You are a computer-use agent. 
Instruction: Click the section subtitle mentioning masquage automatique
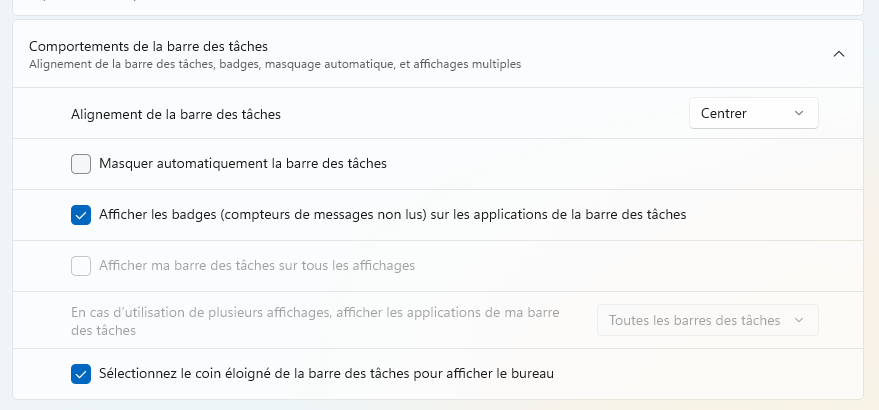pos(275,65)
